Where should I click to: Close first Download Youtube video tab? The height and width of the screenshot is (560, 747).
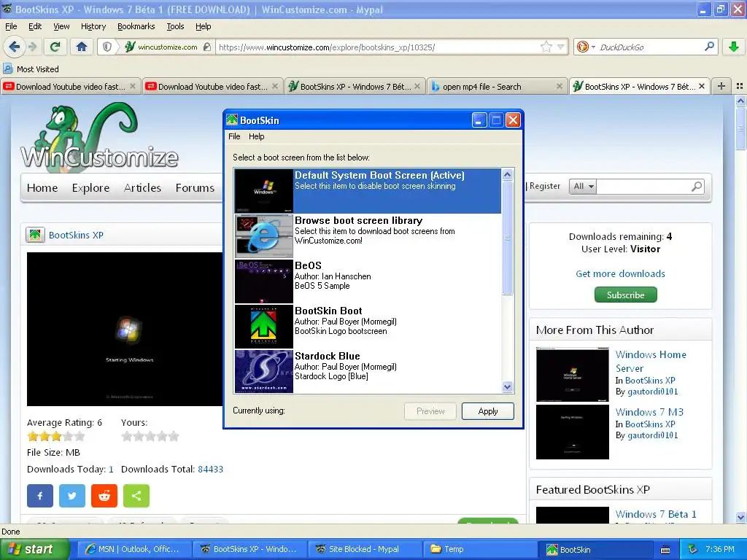click(133, 86)
